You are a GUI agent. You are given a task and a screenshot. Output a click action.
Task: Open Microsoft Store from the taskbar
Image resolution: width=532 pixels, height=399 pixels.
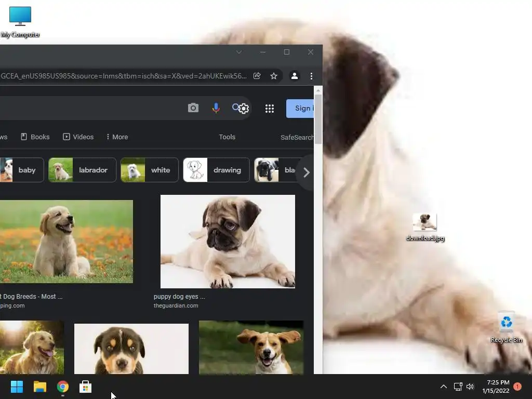click(86, 387)
